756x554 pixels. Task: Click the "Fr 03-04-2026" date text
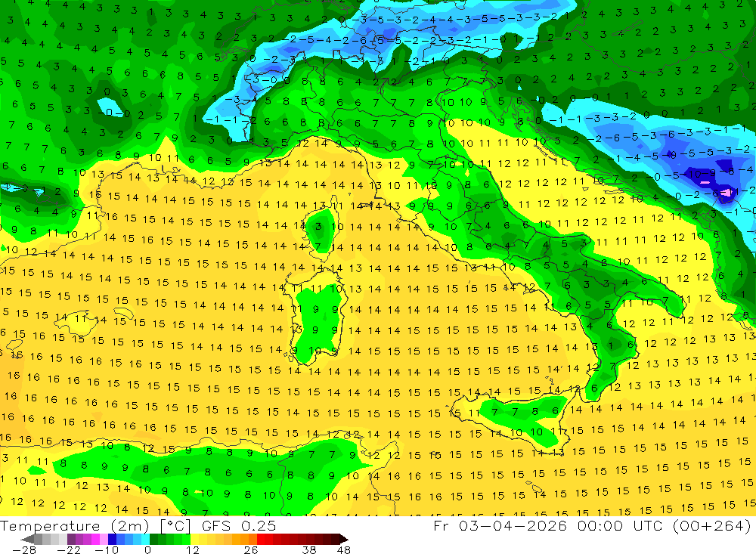click(500, 525)
